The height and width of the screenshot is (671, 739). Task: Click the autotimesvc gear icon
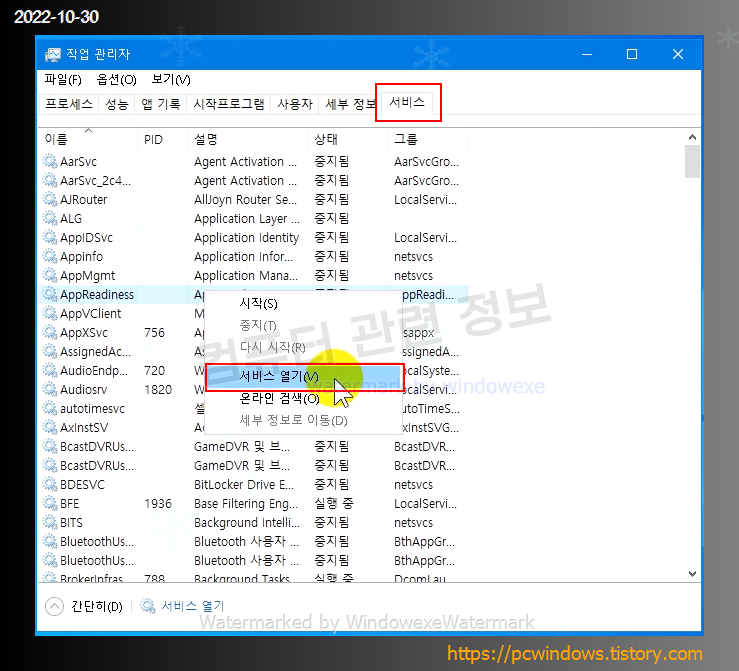click(x=50, y=408)
